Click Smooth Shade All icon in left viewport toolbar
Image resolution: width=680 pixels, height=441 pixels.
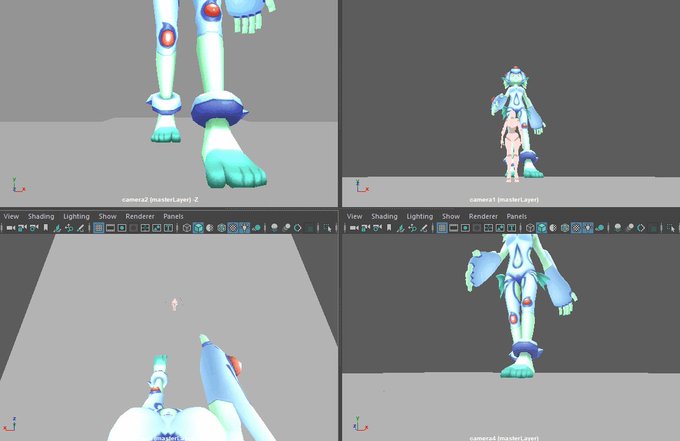click(x=198, y=228)
